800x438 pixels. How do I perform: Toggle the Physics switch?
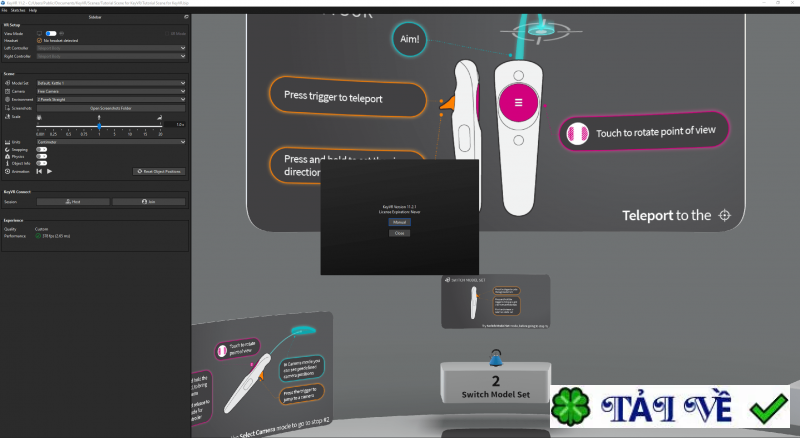41,156
